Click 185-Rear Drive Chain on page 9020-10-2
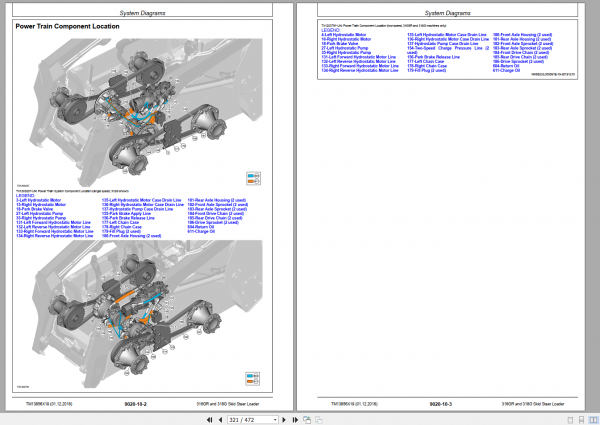The width and height of the screenshot is (600, 425). pos(215,218)
